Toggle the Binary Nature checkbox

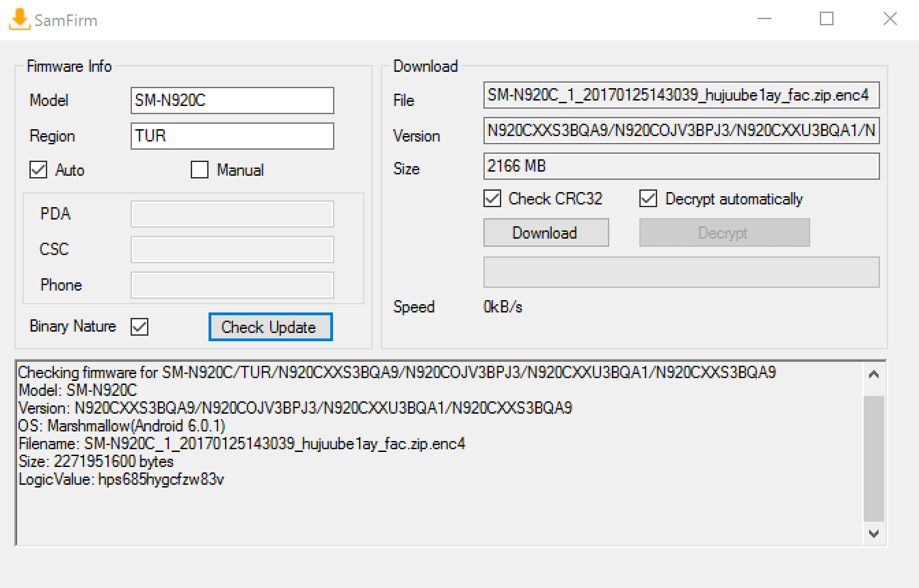139,327
